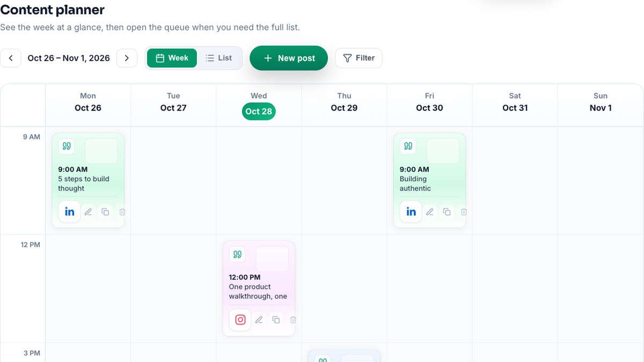Click the 3 PM time label

31,353
